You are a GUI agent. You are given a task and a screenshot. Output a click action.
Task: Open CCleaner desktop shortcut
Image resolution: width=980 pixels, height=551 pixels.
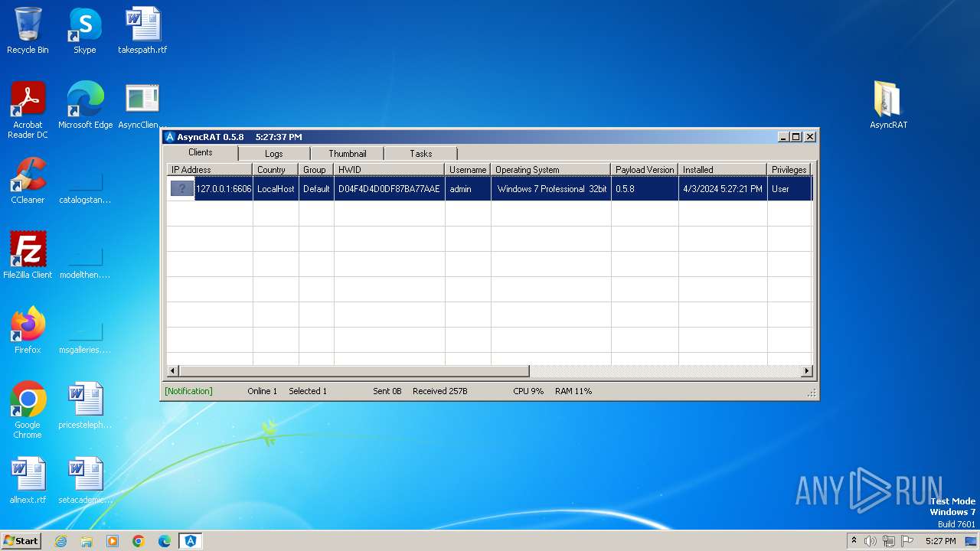28,181
